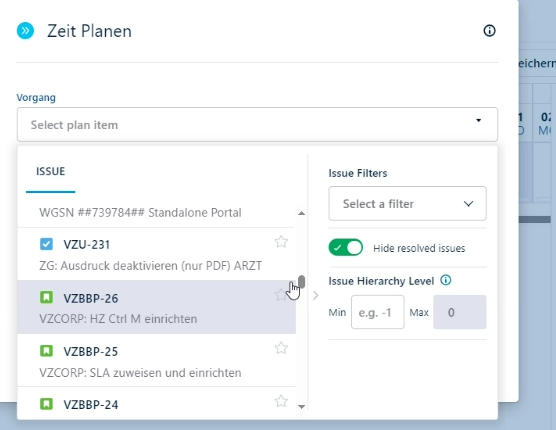Click the issue list scrollbar down arrow
Screen dimensions: 556x430
301,407
